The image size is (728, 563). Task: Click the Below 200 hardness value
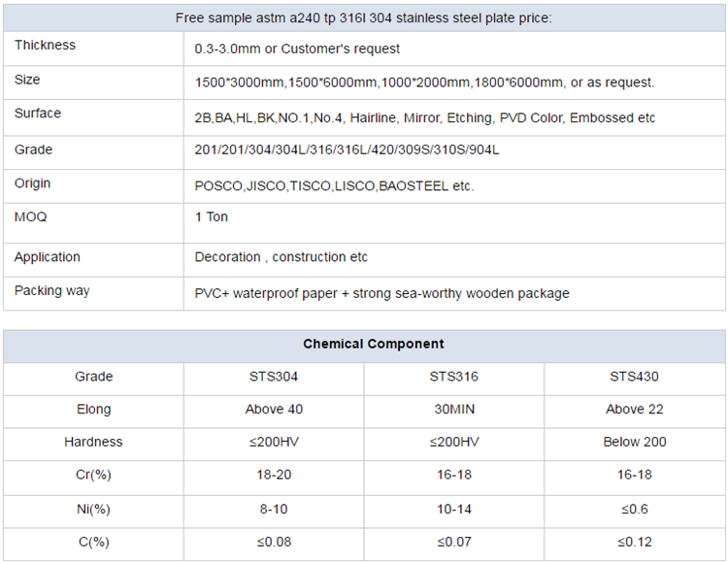(635, 442)
